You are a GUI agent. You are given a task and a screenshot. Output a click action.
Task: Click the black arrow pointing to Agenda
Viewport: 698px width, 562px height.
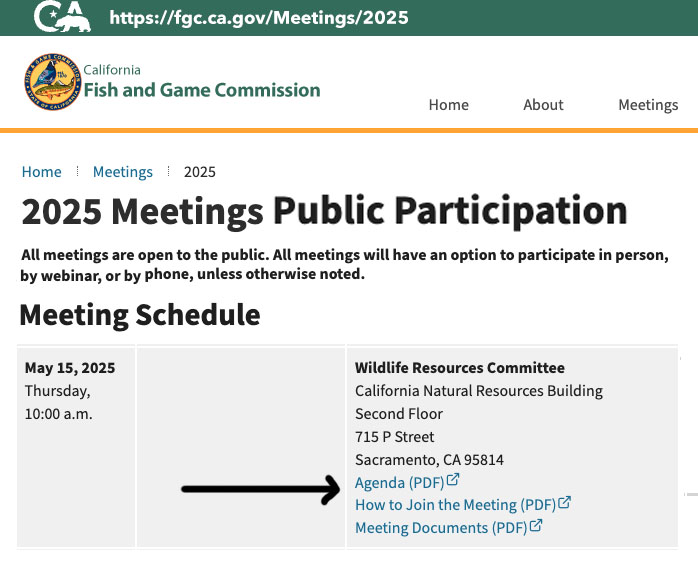coord(261,489)
